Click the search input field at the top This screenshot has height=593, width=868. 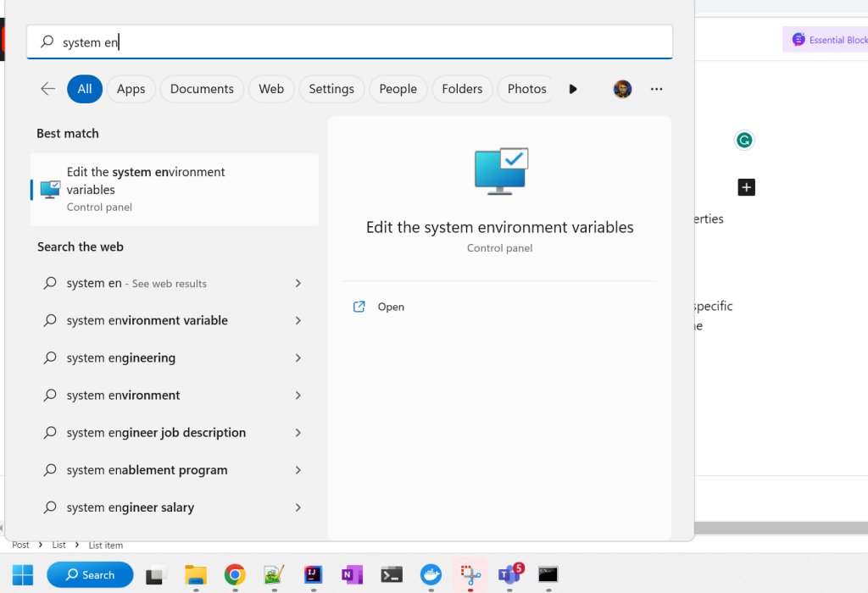[349, 41]
